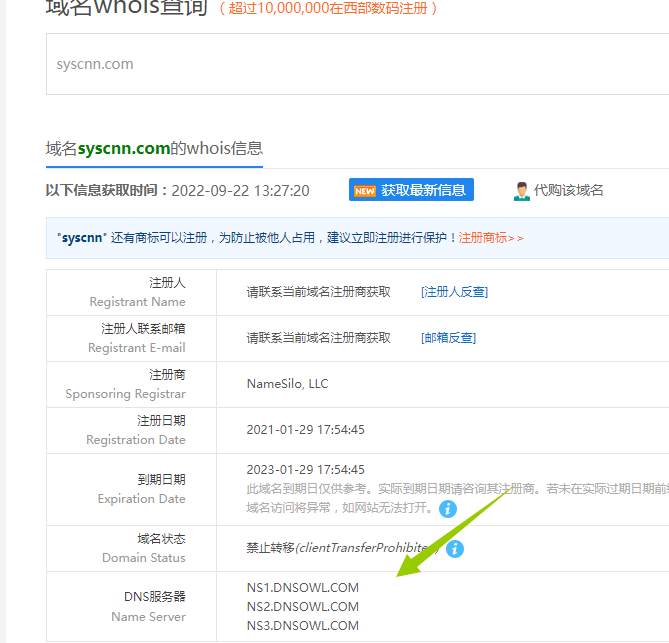Click the name server NS3.DNSOWL.COM
Viewport: 669px width, 643px height.
pos(303,626)
